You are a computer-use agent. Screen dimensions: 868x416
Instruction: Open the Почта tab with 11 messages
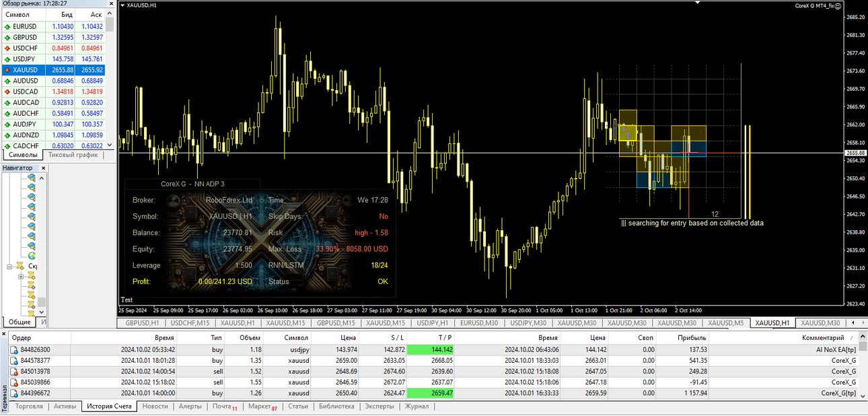[x=225, y=407]
